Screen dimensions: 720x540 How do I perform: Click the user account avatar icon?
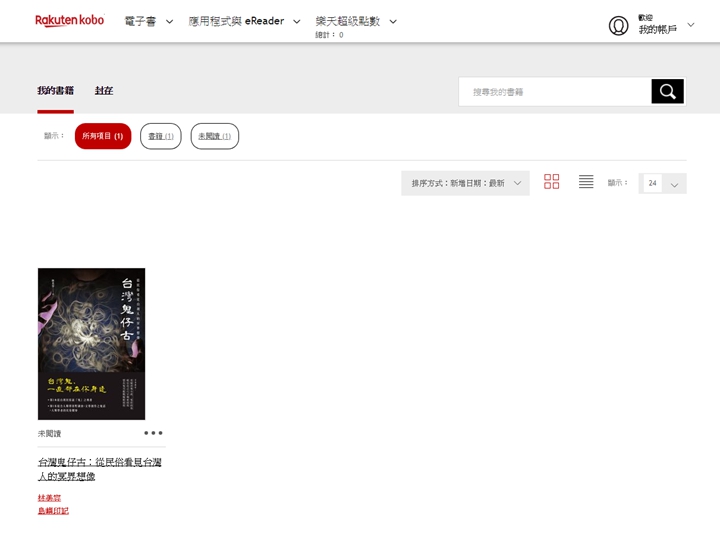pyautogui.click(x=619, y=25)
